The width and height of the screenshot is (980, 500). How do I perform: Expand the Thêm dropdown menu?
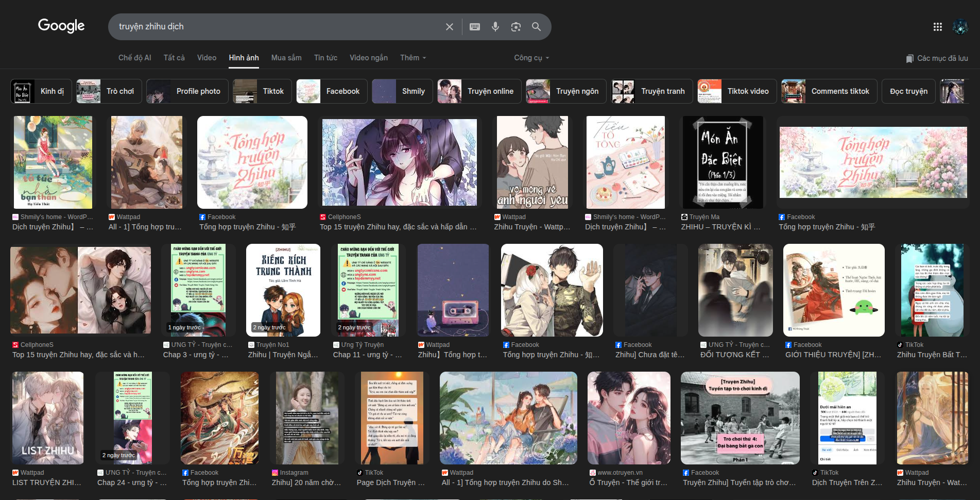413,58
